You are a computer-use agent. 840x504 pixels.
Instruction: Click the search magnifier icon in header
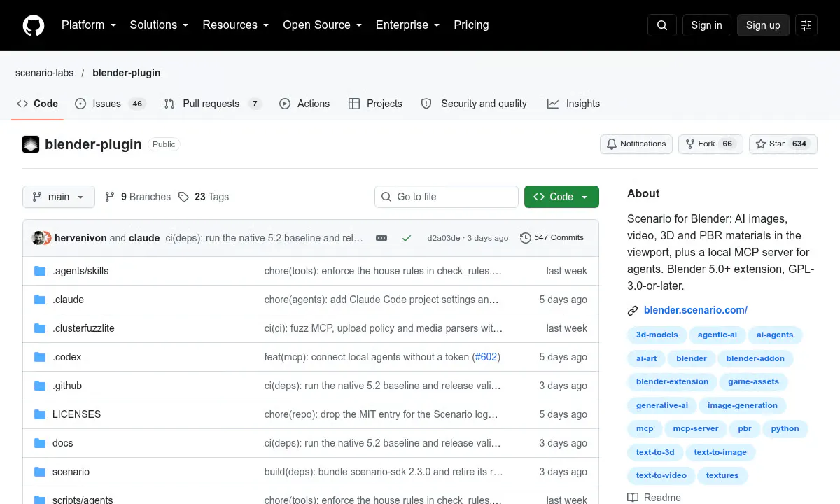click(662, 25)
